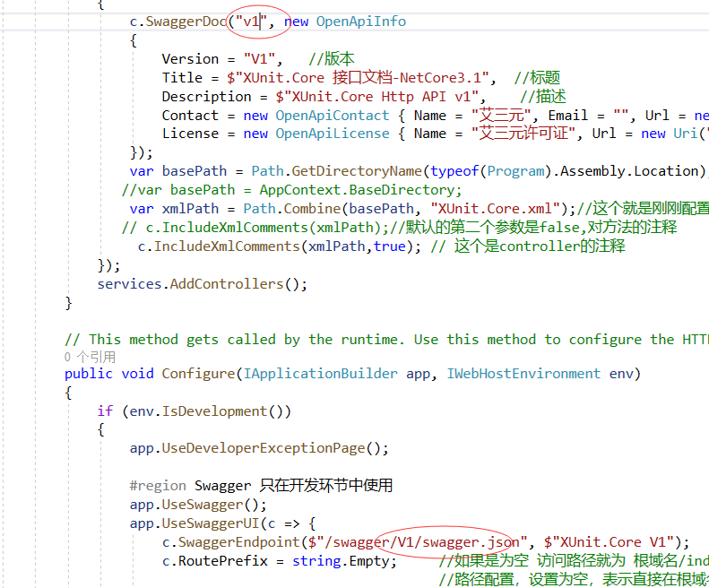This screenshot has height=588, width=709.
Task: Click the '//描述' comment
Action: coord(542,96)
